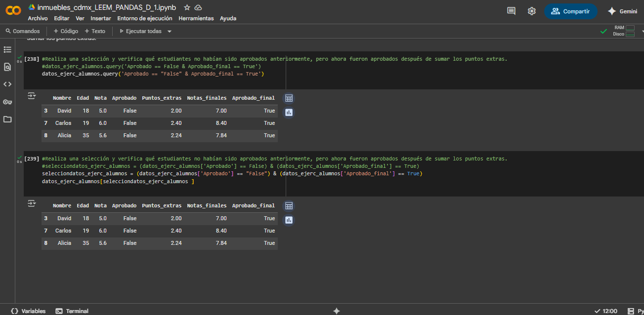Select David in cell 238 output table

pyautogui.click(x=64, y=111)
